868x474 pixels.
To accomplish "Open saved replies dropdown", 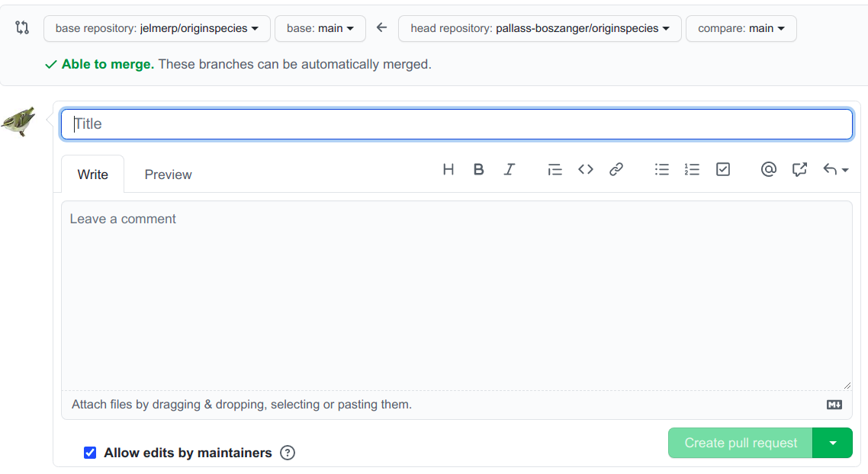I will [835, 170].
